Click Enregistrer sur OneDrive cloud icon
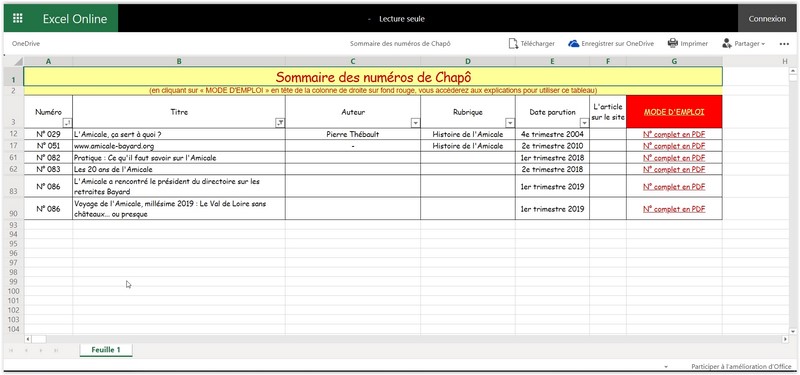Viewport: 800px width, 375px height. pos(573,44)
